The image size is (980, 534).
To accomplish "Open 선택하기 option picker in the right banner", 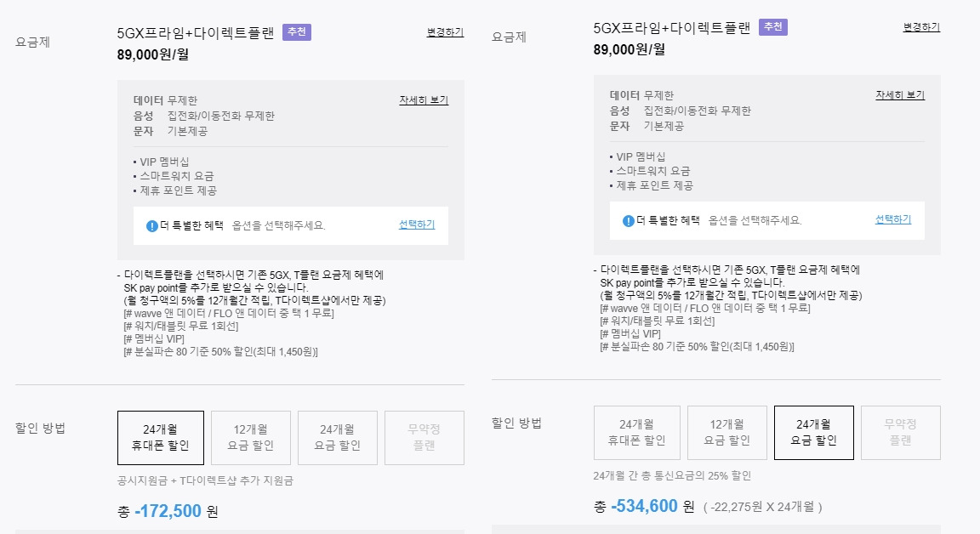I will click(x=891, y=220).
